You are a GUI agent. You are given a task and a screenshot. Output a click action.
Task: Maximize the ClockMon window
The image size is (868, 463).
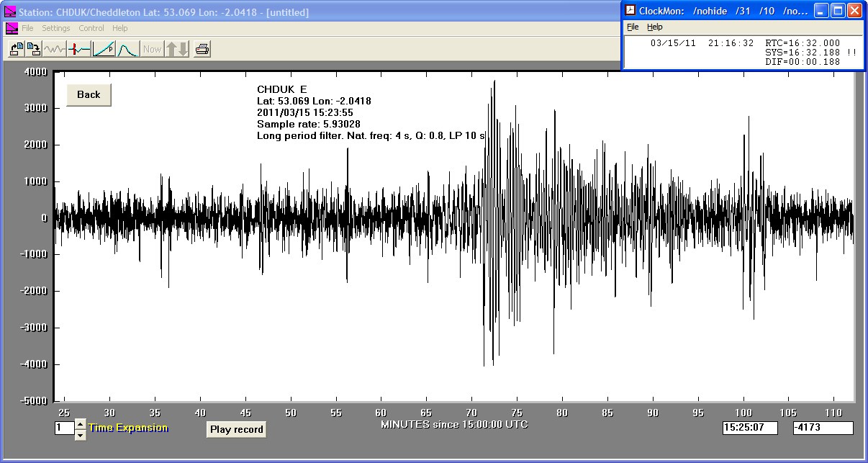pyautogui.click(x=838, y=10)
